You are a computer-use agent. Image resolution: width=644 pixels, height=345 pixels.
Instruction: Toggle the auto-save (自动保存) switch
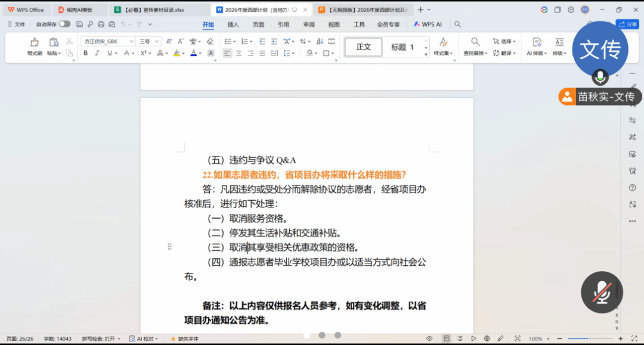click(x=64, y=24)
